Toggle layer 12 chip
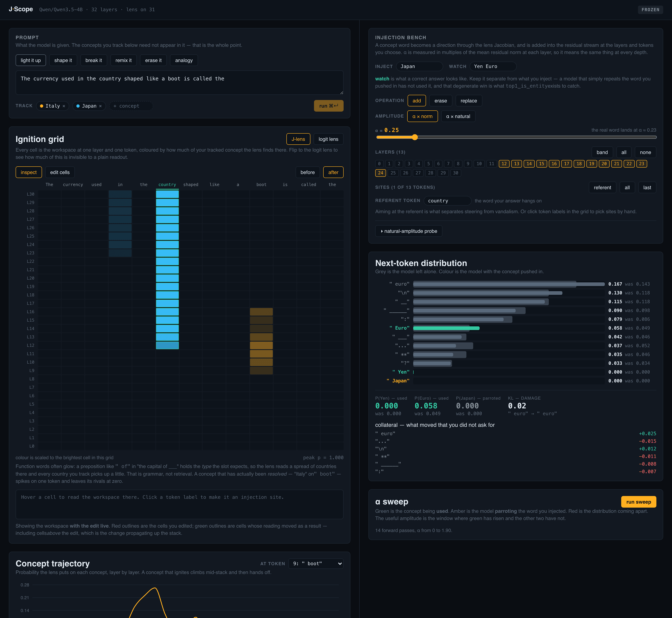 [504, 164]
